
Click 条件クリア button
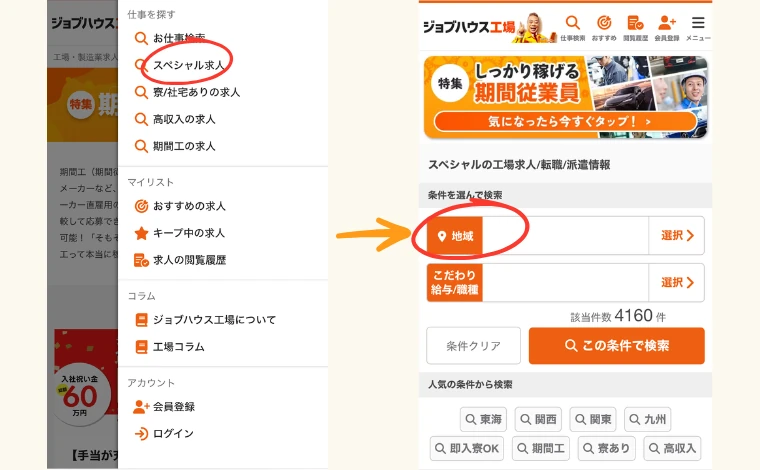click(474, 345)
